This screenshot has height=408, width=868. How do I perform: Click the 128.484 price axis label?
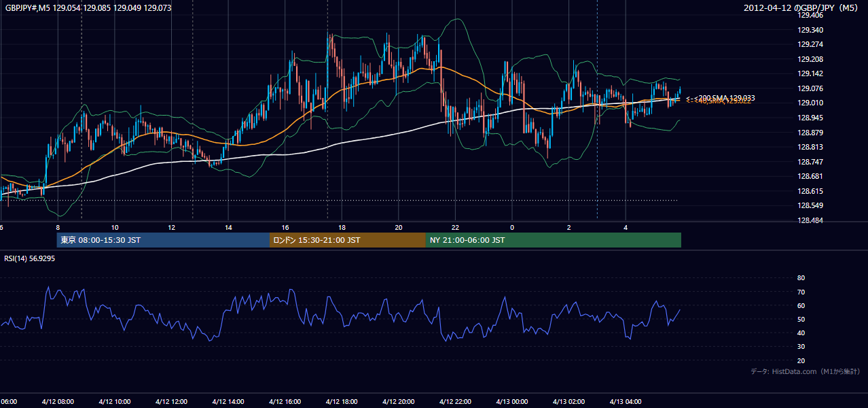[x=810, y=220]
